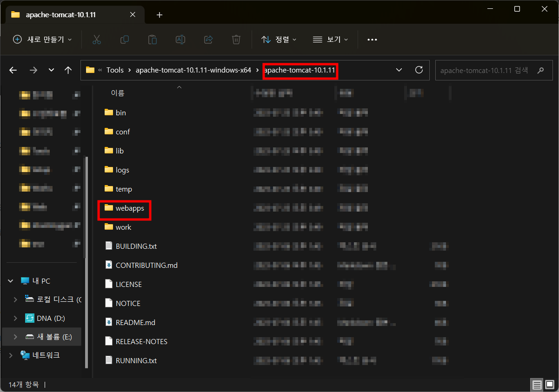The image size is (559, 392).
Task: Click the Delete trash icon
Action: point(236,40)
